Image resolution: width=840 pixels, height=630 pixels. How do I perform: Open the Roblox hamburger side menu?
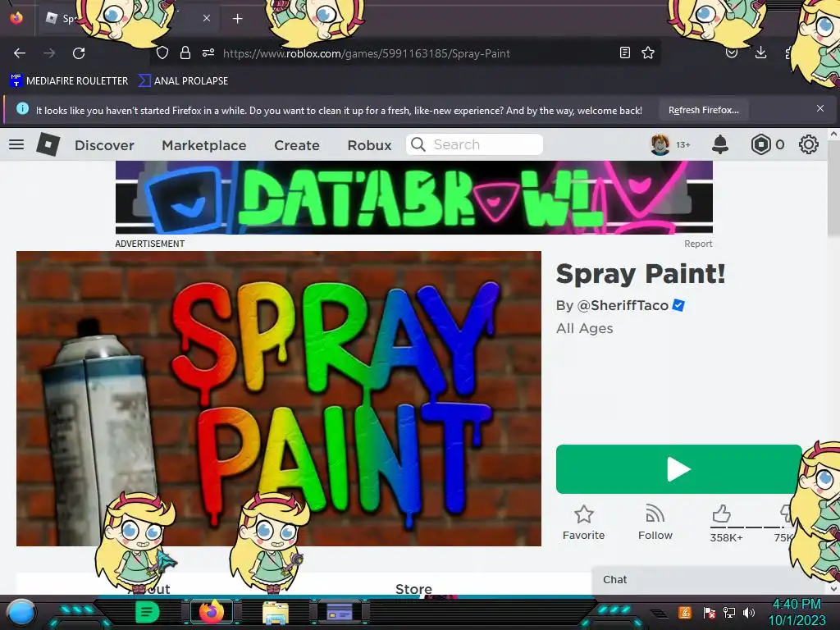(x=16, y=144)
